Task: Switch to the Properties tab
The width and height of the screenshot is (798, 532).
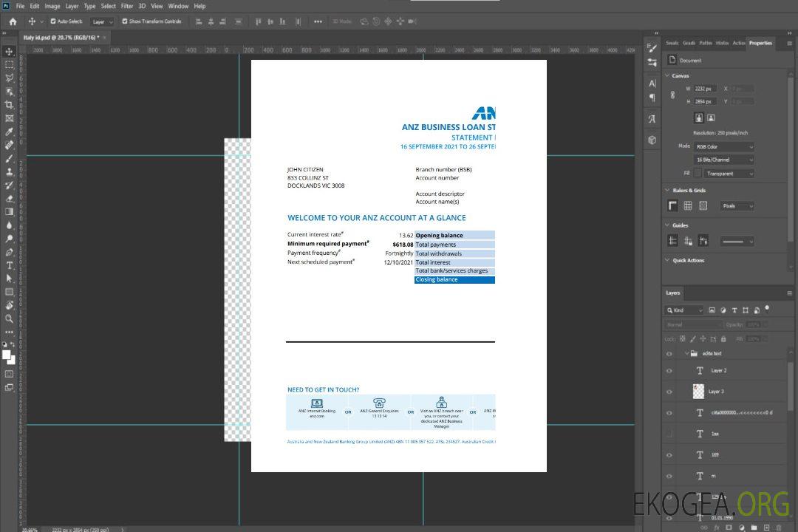Action: (760, 43)
